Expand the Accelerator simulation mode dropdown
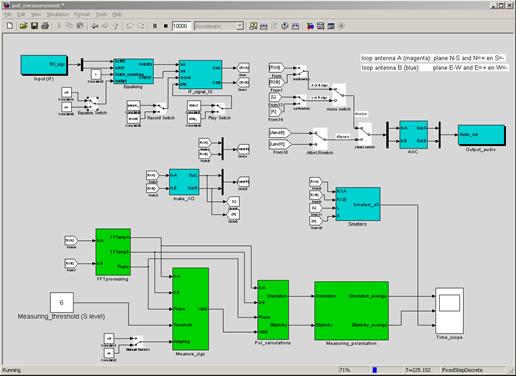The image size is (516, 376). point(219,26)
